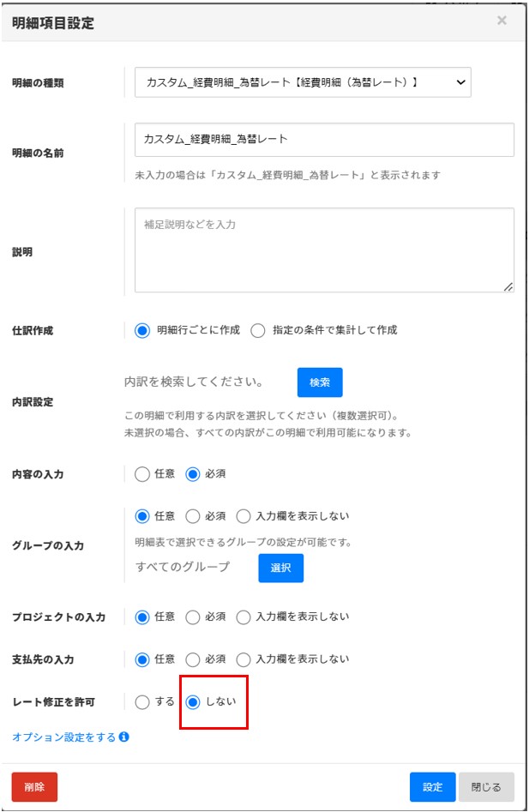Select 明細行ごとに作成 radio option
The image size is (529, 812).
point(142,330)
